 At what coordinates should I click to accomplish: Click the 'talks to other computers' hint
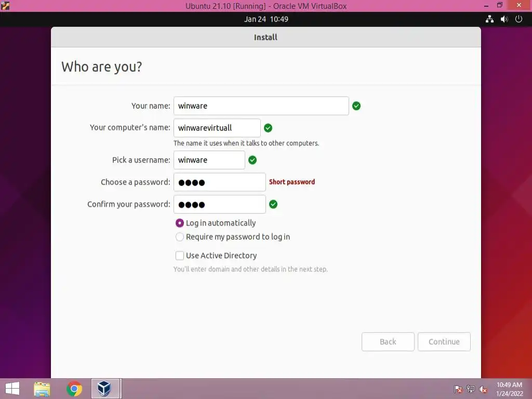(x=246, y=143)
